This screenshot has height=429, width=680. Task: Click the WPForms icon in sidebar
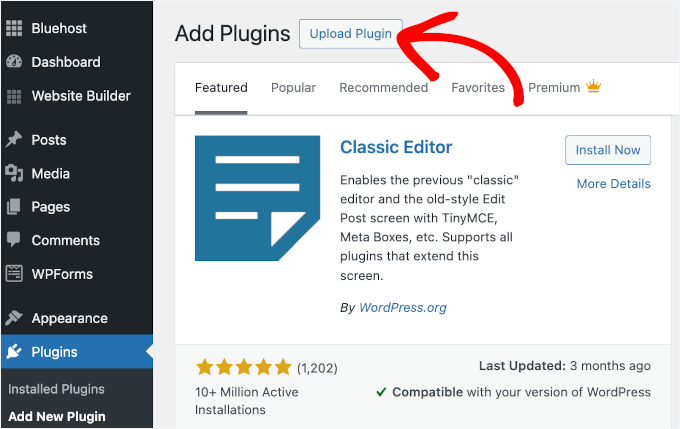coord(14,273)
